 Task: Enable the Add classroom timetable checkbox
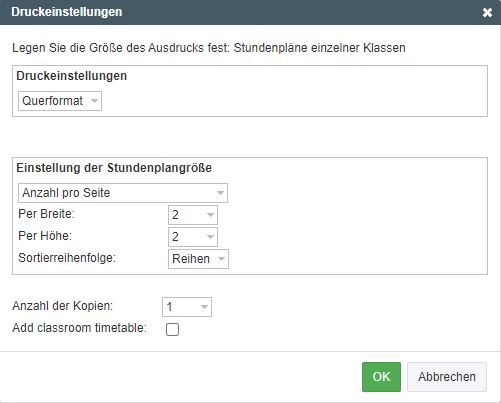[172, 329]
